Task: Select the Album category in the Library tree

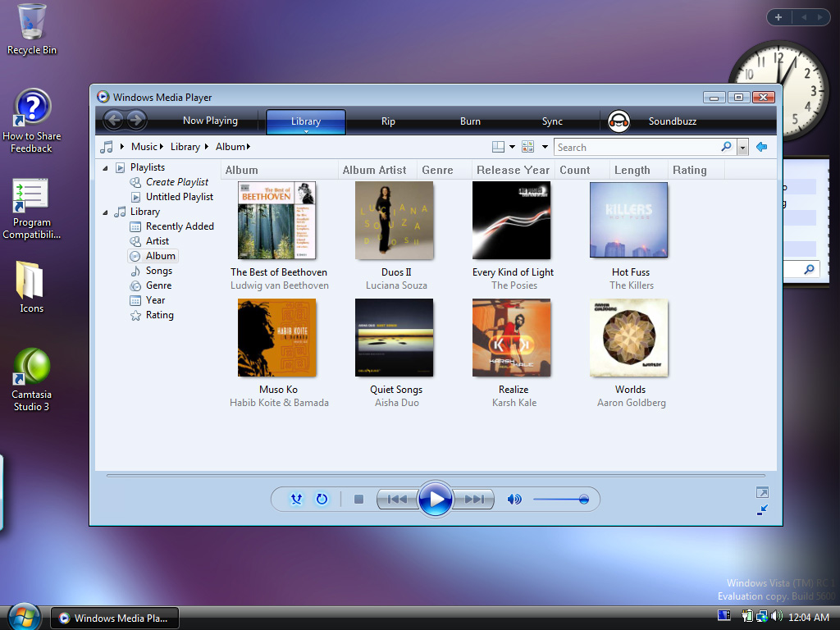Action: (158, 255)
